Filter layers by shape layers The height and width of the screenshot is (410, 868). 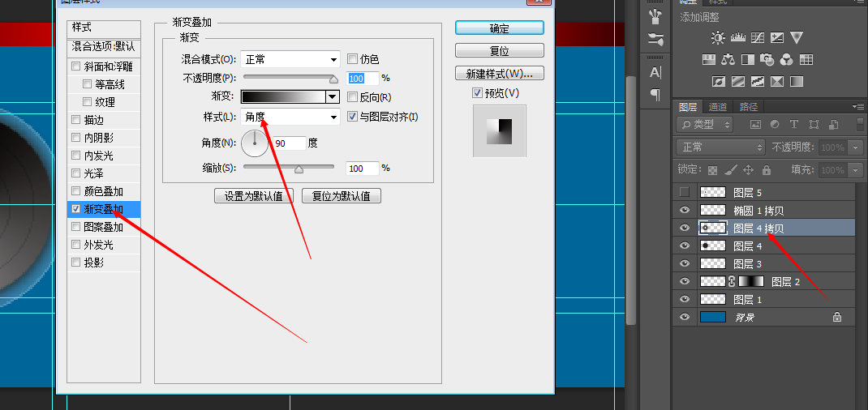[813, 124]
